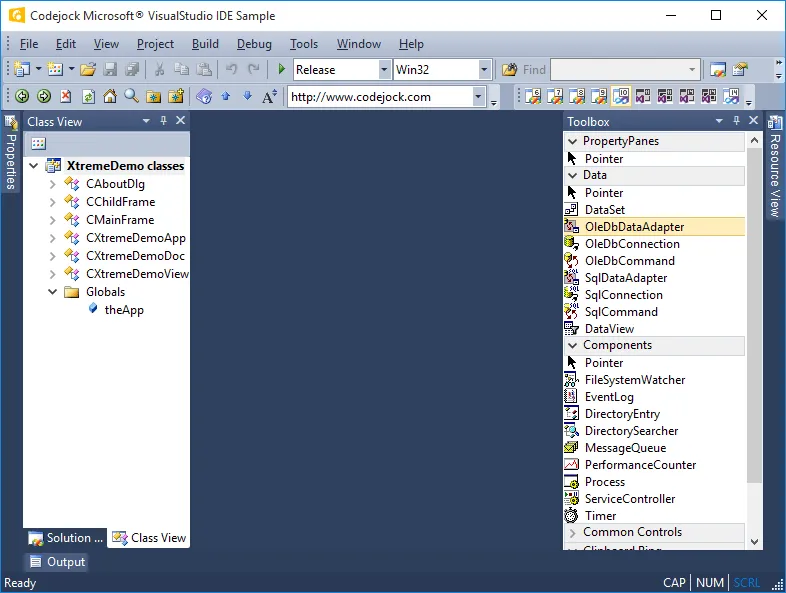Collapse the Components toolbox group
This screenshot has width=786, height=593.
tap(572, 345)
